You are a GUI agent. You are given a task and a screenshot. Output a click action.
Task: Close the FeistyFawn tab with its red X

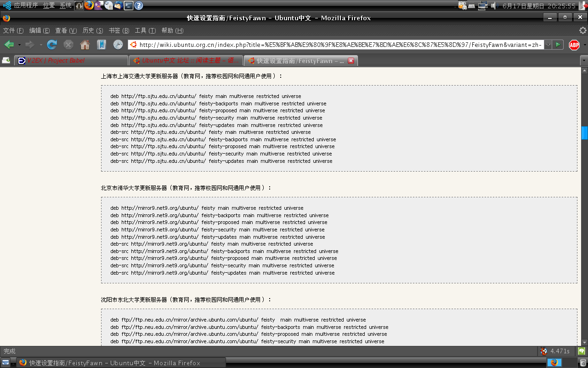pos(351,61)
